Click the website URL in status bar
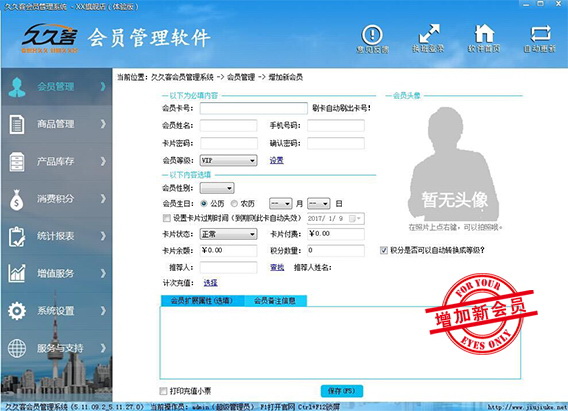This screenshot has height=411, width=568. pyautogui.click(x=526, y=407)
